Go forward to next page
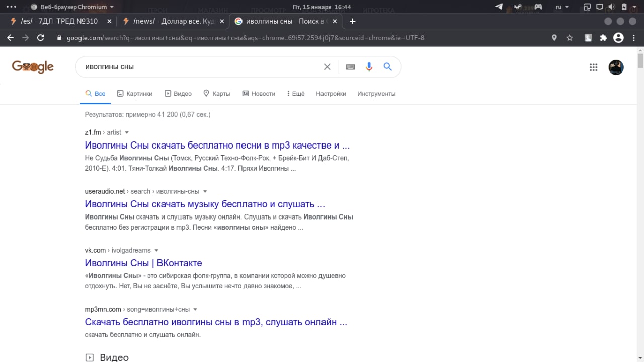This screenshot has height=362, width=644. pos(26,38)
